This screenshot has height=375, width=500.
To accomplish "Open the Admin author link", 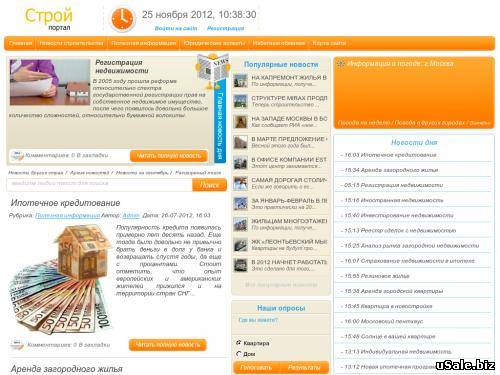I will pyautogui.click(x=131, y=215).
